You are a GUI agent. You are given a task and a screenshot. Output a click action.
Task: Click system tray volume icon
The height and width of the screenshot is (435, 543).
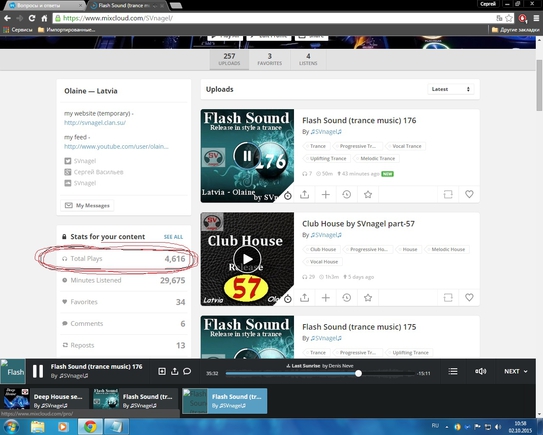[x=498, y=427]
